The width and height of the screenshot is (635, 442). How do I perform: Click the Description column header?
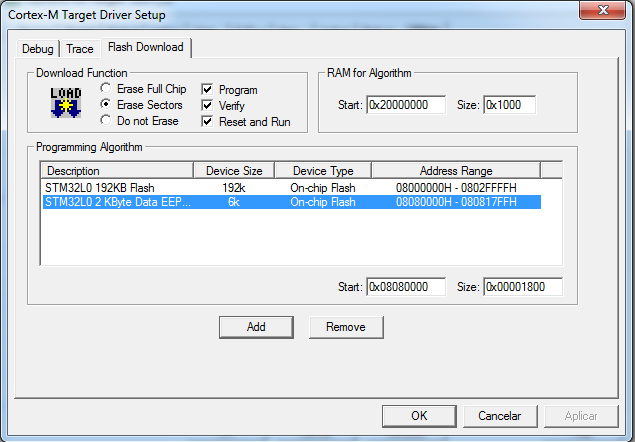point(117,171)
